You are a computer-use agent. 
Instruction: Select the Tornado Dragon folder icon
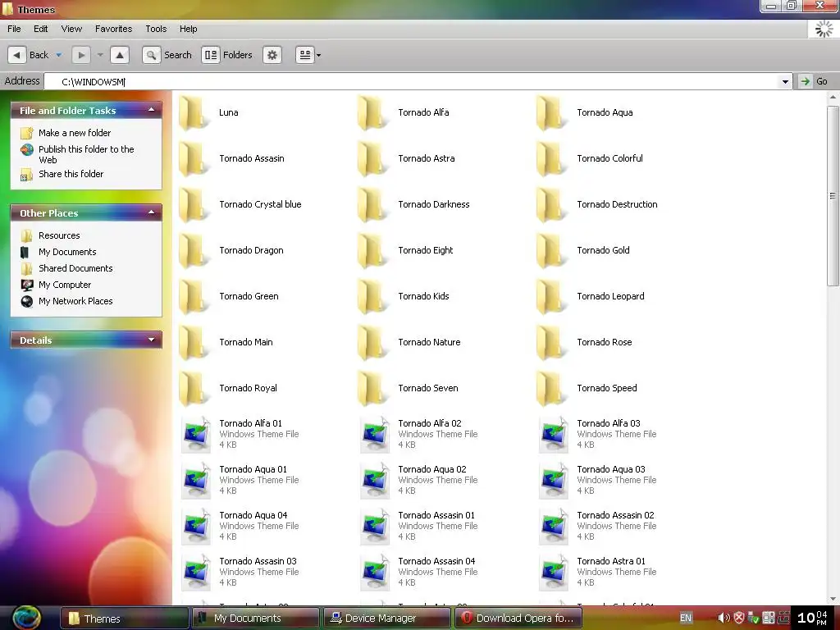click(194, 251)
